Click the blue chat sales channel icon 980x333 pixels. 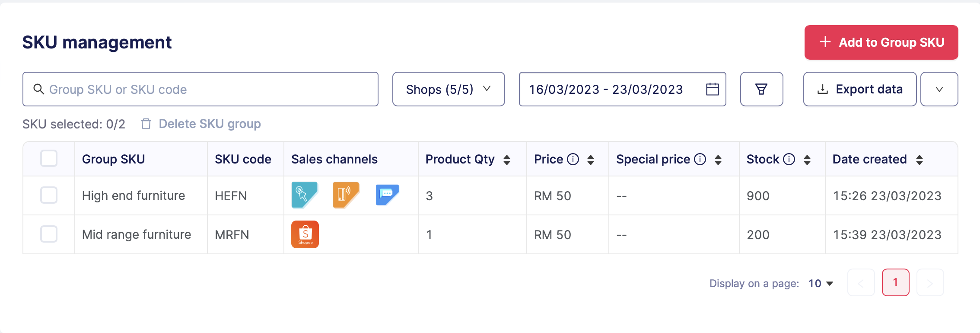(387, 195)
